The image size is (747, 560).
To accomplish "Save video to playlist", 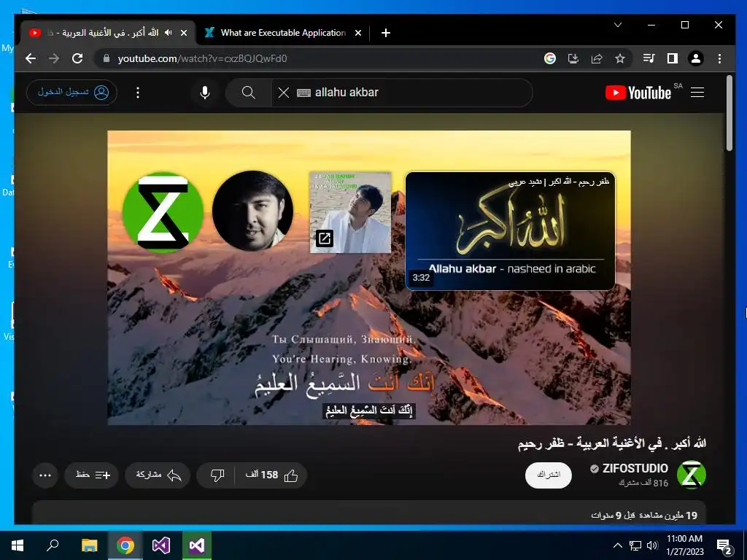I will (x=92, y=475).
